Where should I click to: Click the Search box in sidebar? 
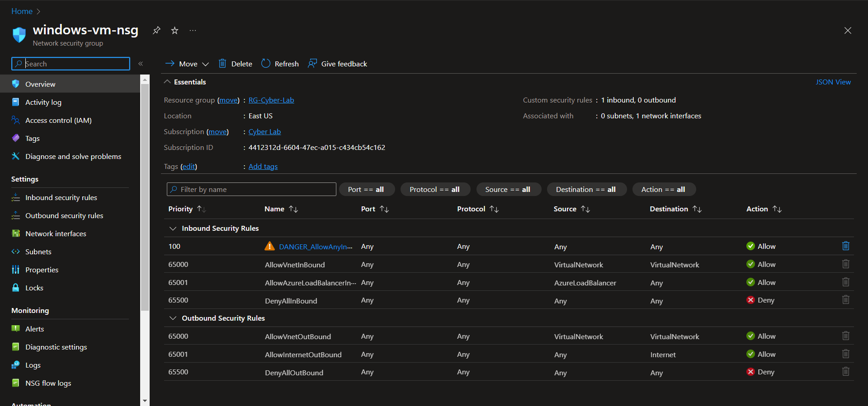coord(71,64)
